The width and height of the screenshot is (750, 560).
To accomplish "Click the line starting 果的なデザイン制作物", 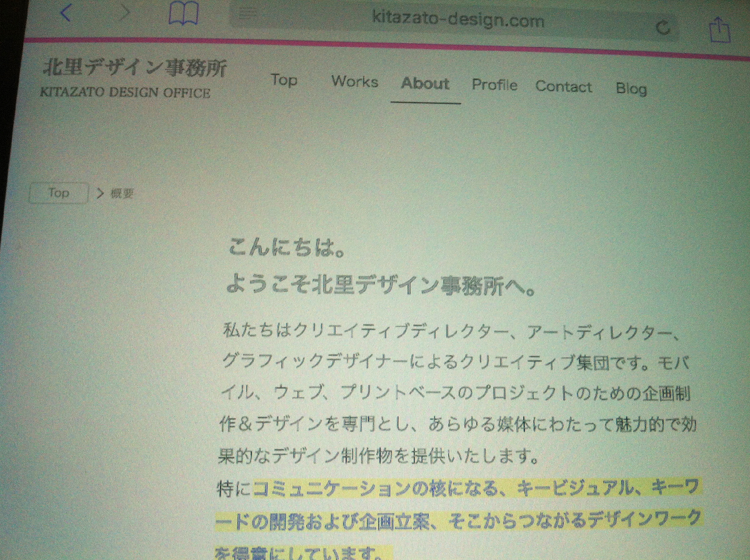I will [x=379, y=456].
